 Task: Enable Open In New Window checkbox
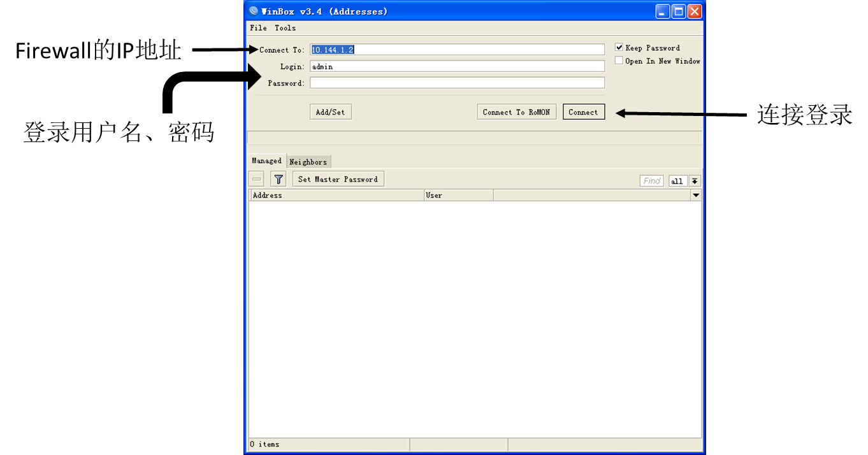(x=619, y=61)
